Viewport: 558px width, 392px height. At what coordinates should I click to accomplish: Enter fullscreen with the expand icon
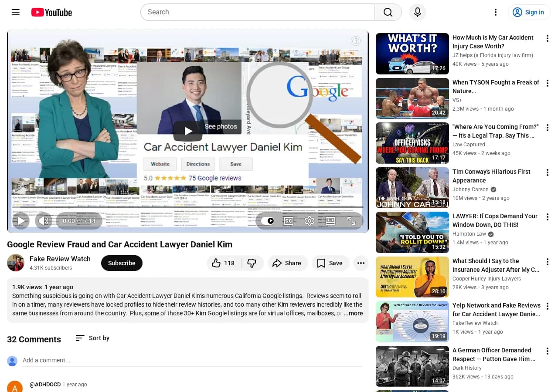[351, 221]
